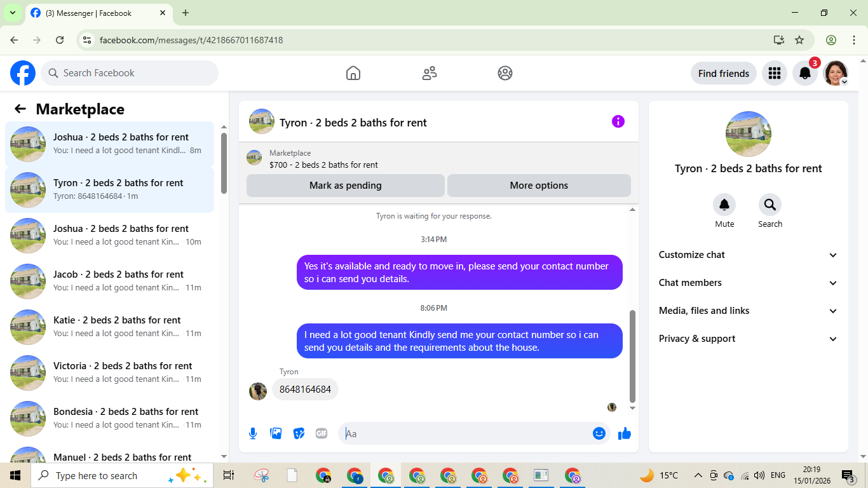Choose a GIF icon

322,433
